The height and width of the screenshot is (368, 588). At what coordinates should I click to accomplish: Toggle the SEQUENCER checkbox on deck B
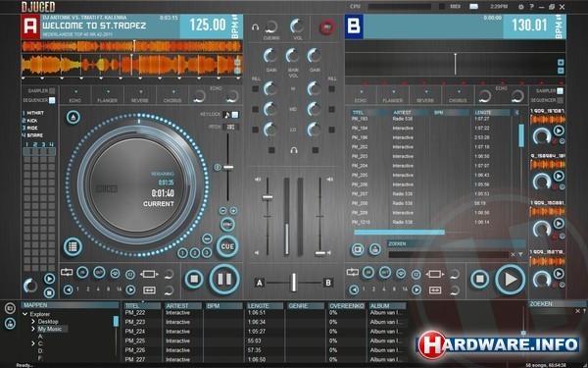coord(560,100)
